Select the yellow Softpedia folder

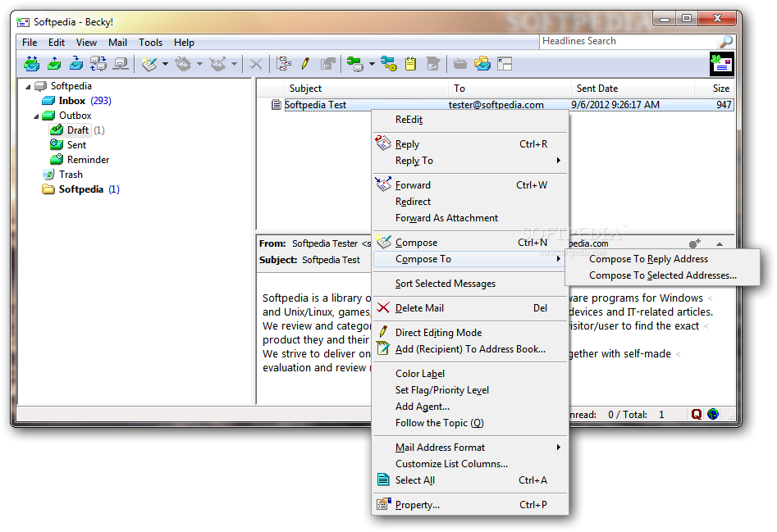point(80,189)
